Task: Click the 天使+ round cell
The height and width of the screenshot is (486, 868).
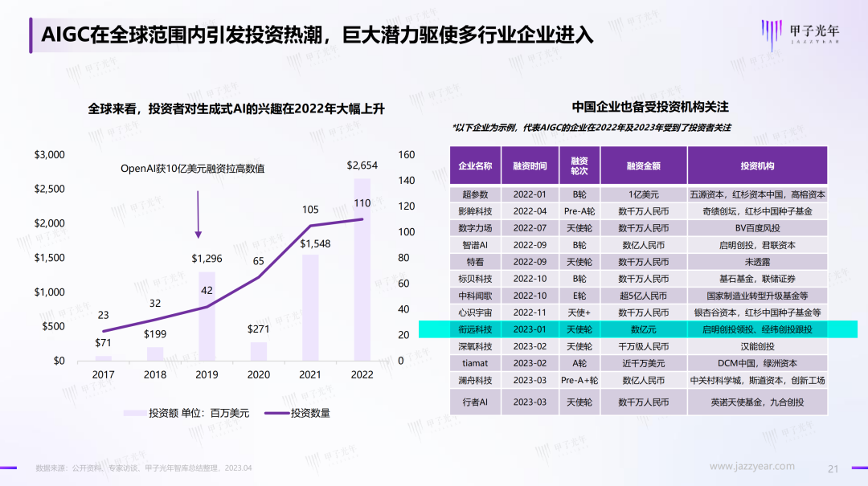Action: point(579,312)
